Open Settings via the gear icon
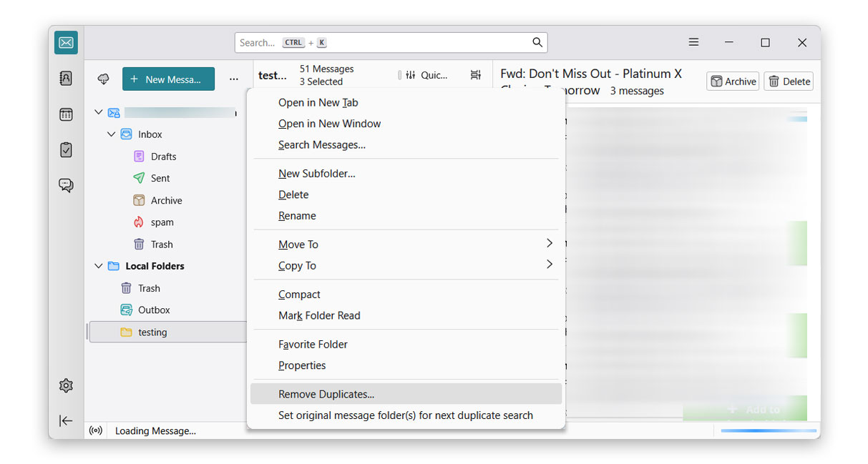 (66, 385)
